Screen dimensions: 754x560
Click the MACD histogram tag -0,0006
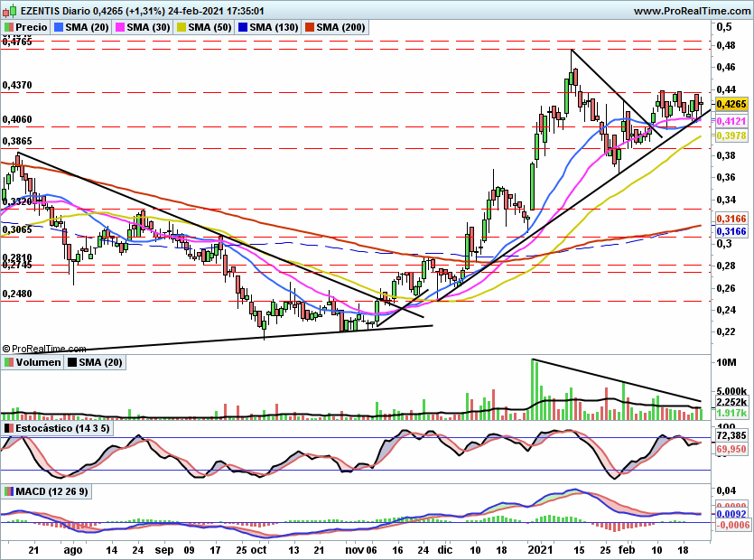pyautogui.click(x=731, y=525)
